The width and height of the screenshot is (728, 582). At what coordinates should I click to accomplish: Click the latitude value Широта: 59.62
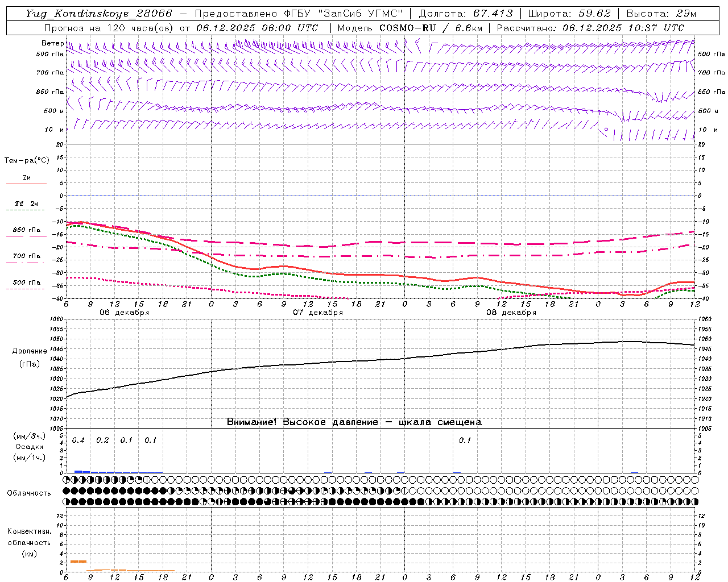(x=569, y=14)
